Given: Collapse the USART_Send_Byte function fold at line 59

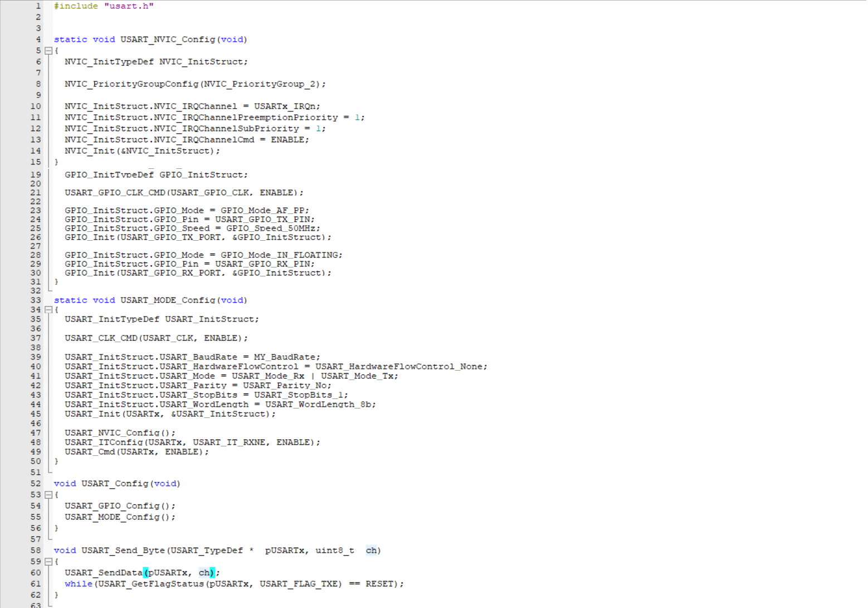Looking at the screenshot, I should point(48,562).
